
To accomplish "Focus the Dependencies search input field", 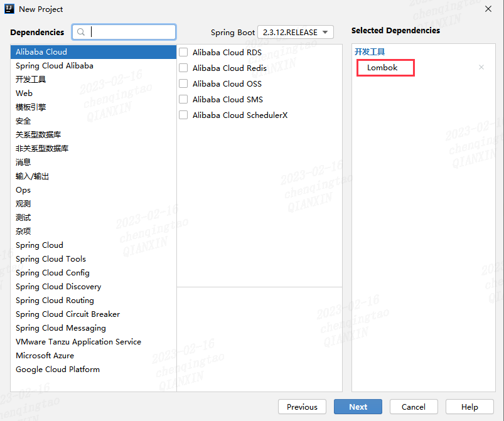I will point(124,32).
